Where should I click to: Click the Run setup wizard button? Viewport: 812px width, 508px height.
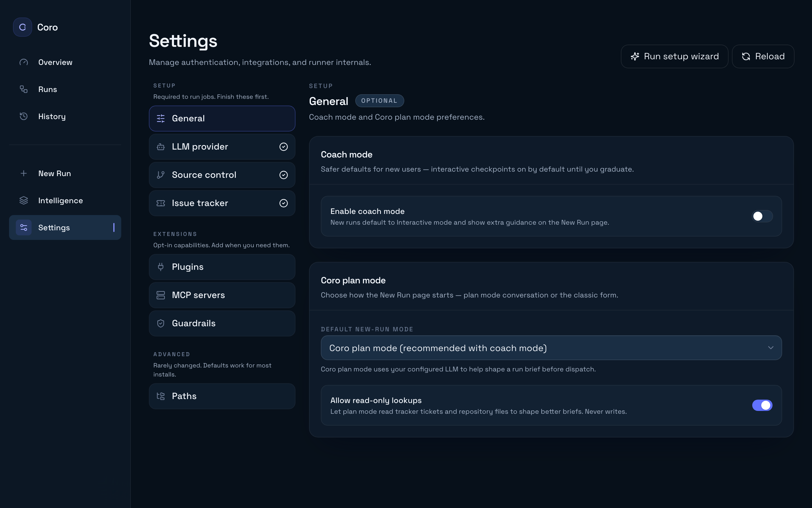674,56
